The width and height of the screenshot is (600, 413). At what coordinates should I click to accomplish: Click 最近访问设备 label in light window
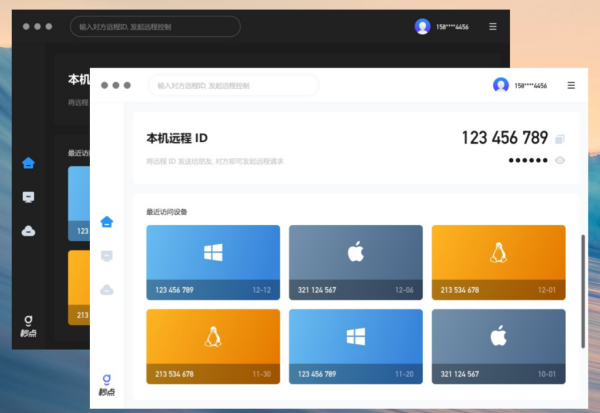(x=167, y=212)
